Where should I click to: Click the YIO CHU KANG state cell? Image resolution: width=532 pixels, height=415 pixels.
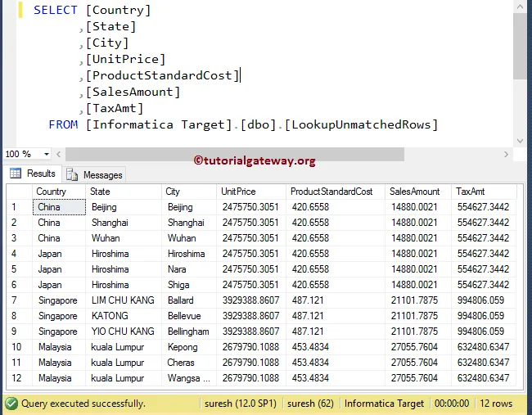[124, 332]
